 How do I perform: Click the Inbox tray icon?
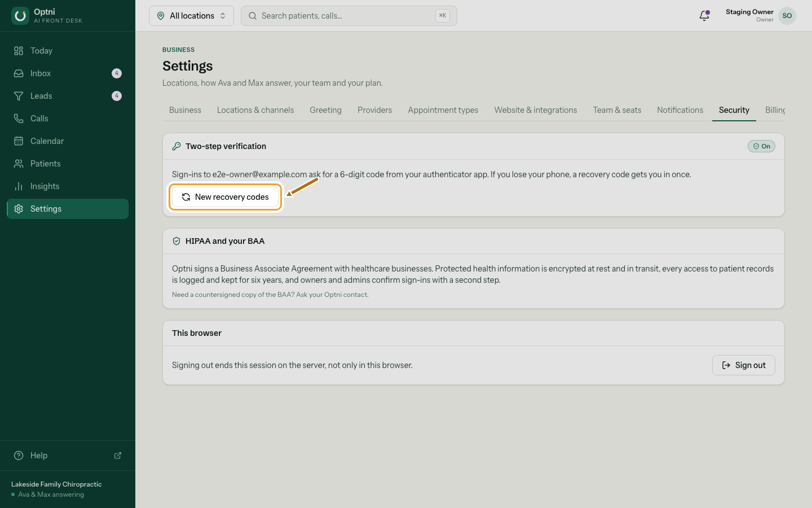click(x=19, y=73)
